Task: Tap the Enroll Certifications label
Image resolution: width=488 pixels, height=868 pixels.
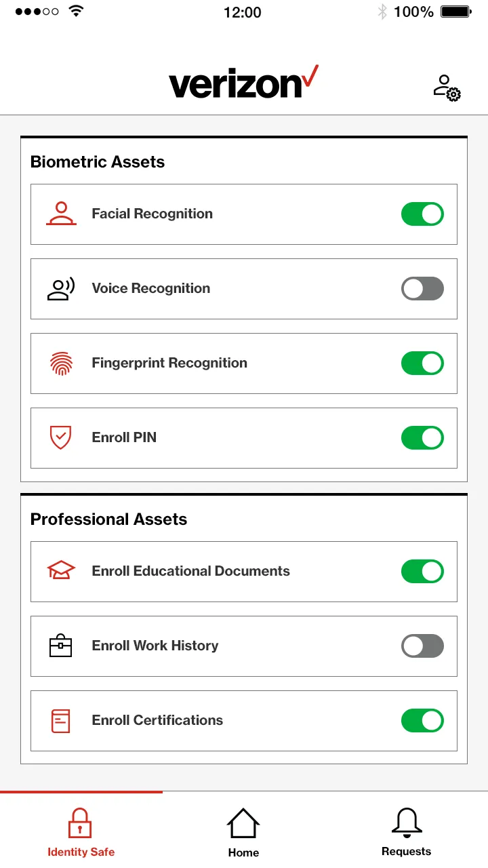Action: (157, 720)
